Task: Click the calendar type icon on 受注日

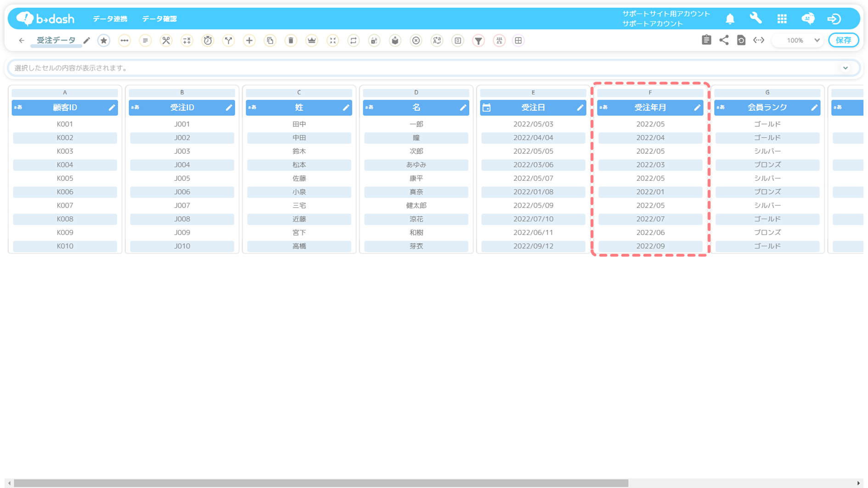Action: tap(486, 107)
